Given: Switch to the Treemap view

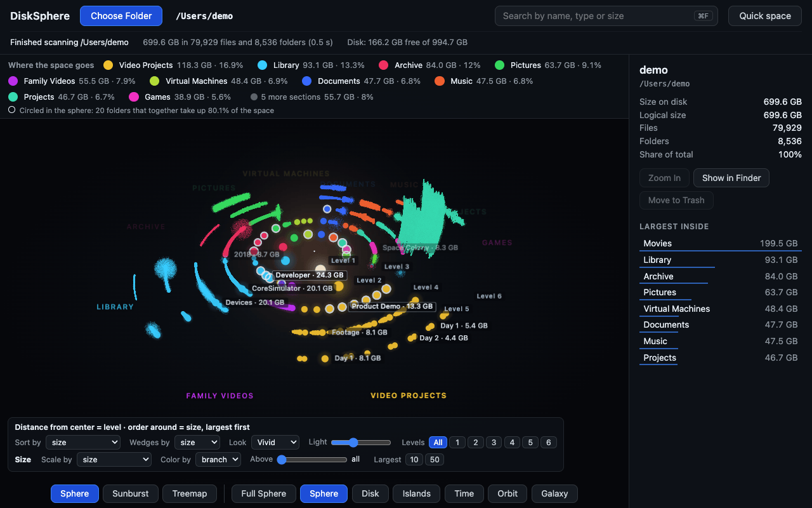Looking at the screenshot, I should point(190,493).
